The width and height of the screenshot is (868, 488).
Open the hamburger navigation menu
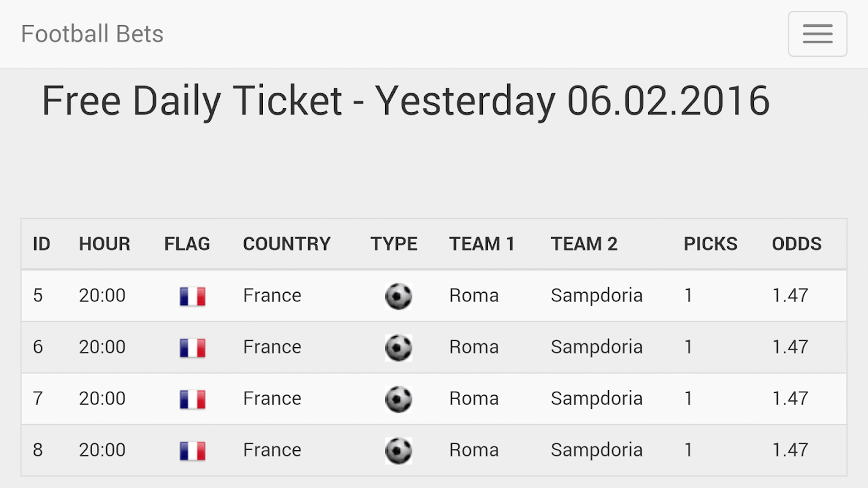[x=817, y=34]
